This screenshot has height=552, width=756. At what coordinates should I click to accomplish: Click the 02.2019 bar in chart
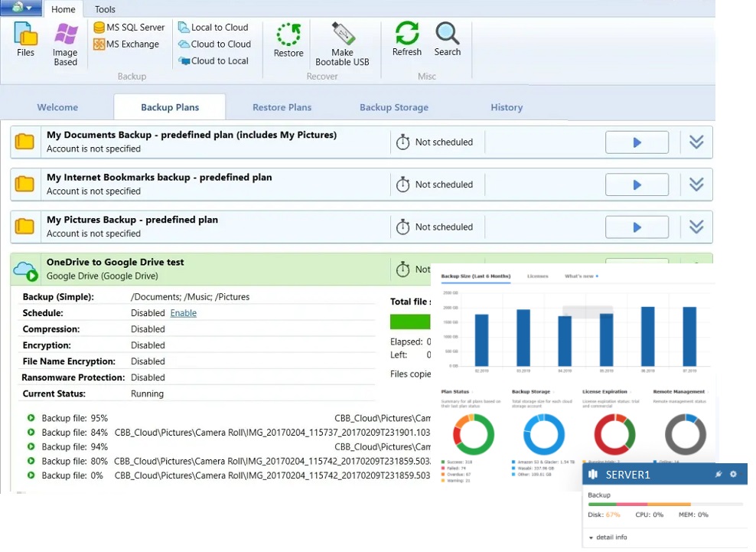[481, 340]
